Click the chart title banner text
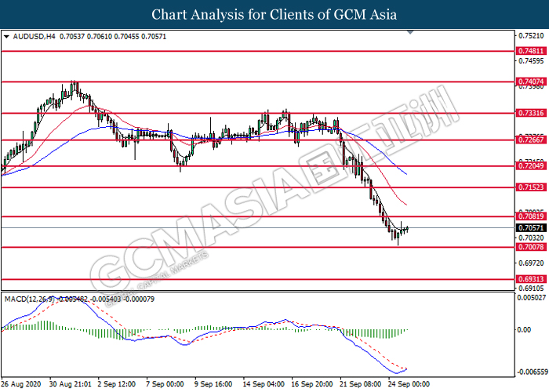The image size is (549, 392). pyautogui.click(x=274, y=15)
